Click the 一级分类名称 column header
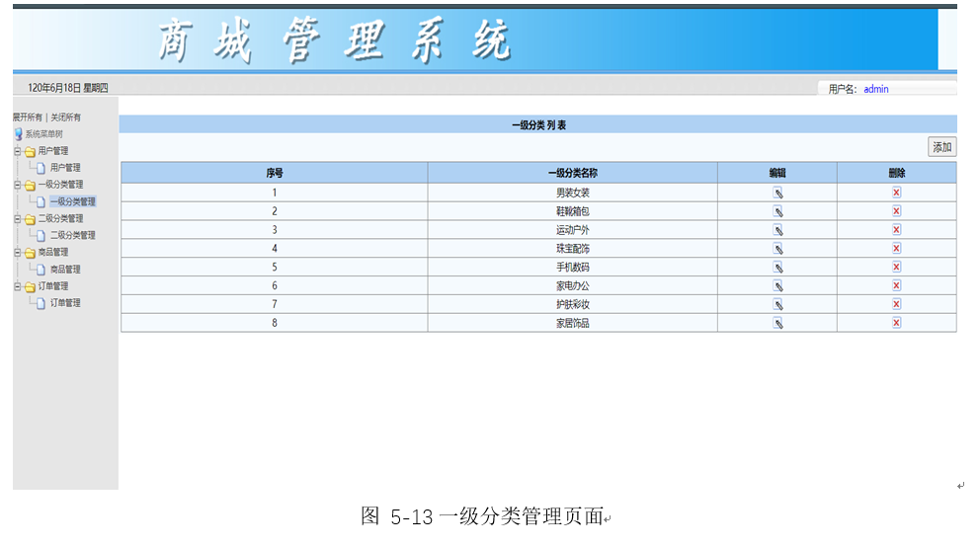 click(573, 173)
